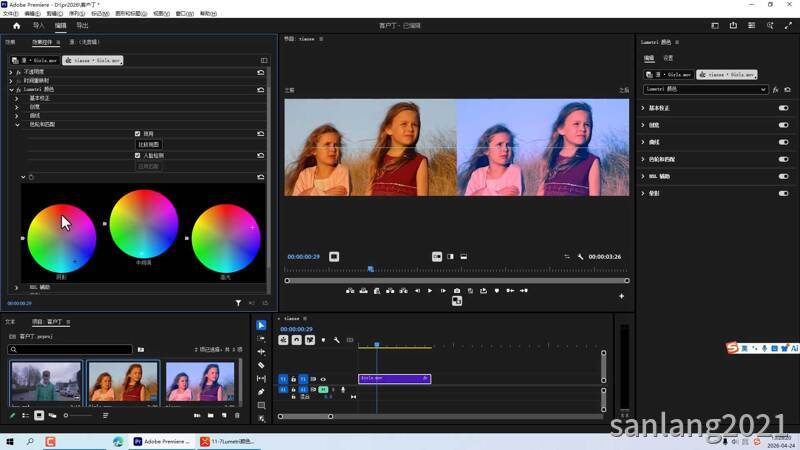Image resolution: width=800 pixels, height=450 pixels.
Task: Switch comparison to vertical split layout
Action: pyautogui.click(x=450, y=257)
